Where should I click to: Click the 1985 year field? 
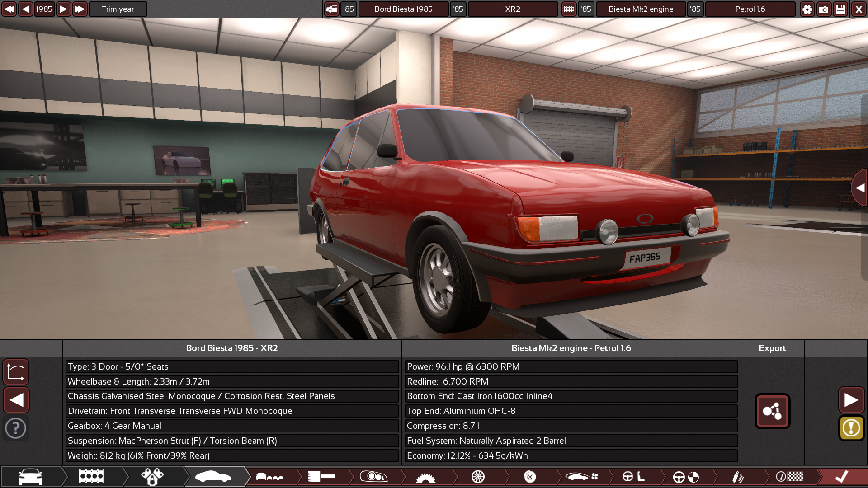point(44,9)
